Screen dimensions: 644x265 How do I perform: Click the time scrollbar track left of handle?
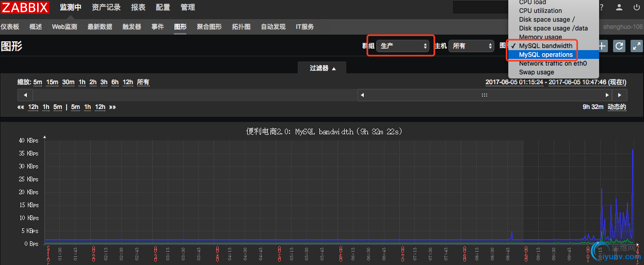pyautogui.click(x=195, y=95)
